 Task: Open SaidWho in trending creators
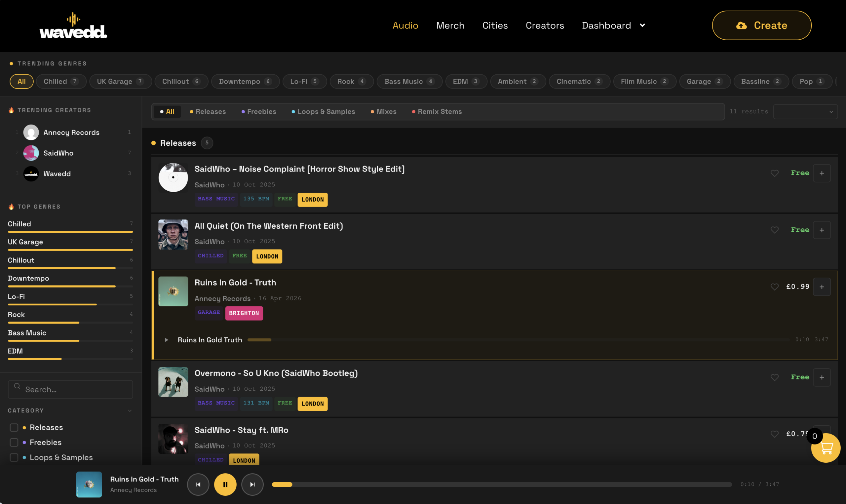58,153
